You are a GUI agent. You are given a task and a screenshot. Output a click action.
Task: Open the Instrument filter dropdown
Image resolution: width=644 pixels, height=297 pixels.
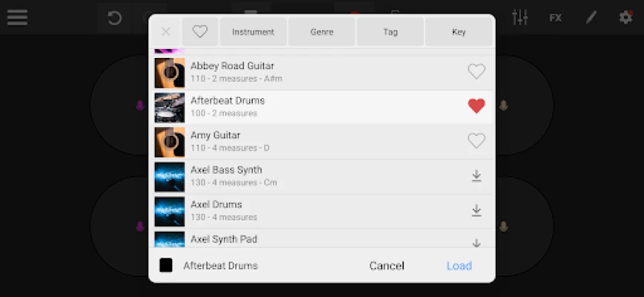pos(253,32)
